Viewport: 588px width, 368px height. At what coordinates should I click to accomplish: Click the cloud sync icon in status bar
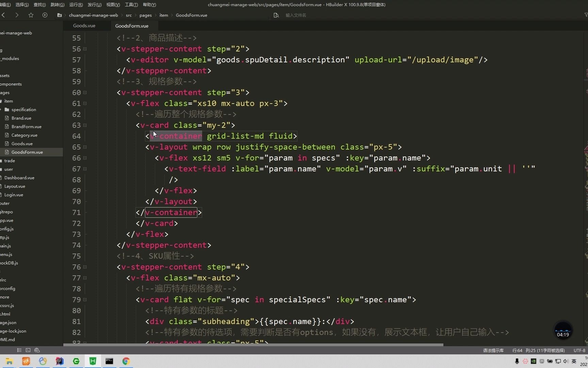coord(37,350)
